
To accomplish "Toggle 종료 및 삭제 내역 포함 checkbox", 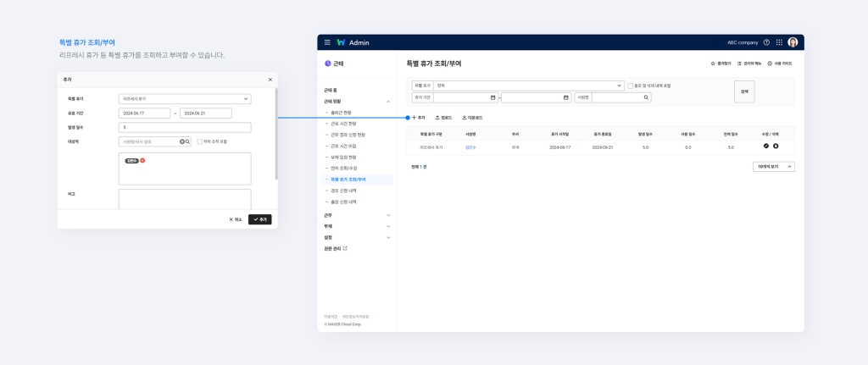I will [631, 86].
